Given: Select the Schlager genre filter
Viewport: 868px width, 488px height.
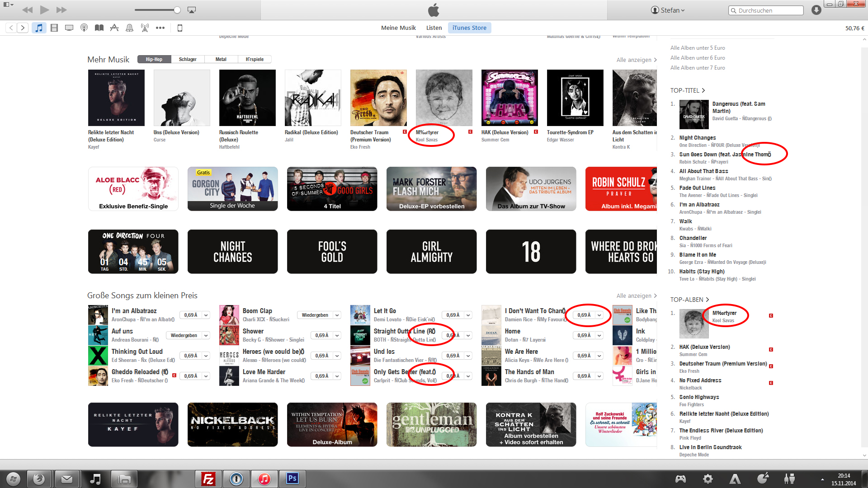Looking at the screenshot, I should click(x=188, y=59).
